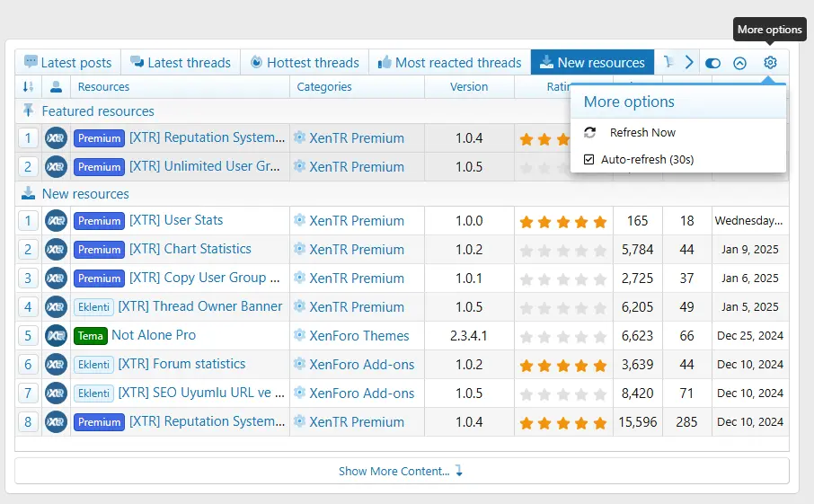Flip the toggle switch in the tab bar
Screen dimensions: 814x504
[712, 63]
